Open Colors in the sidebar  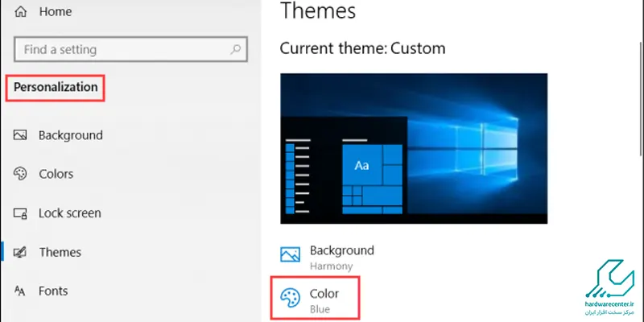56,174
